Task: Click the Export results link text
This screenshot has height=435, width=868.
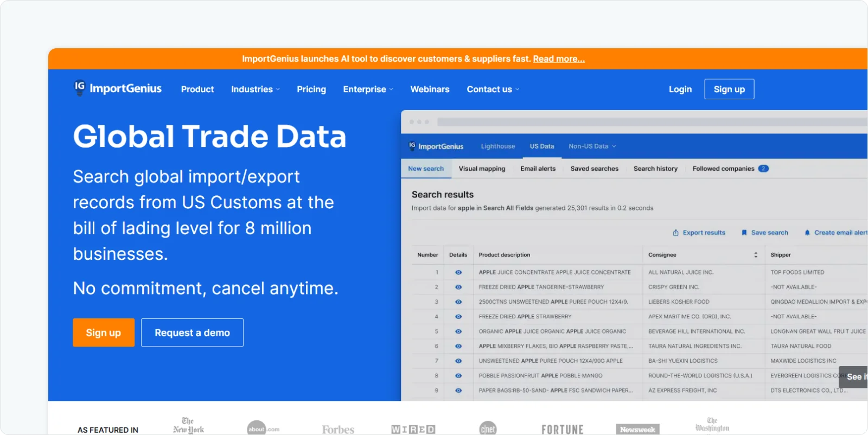Action: tap(704, 233)
